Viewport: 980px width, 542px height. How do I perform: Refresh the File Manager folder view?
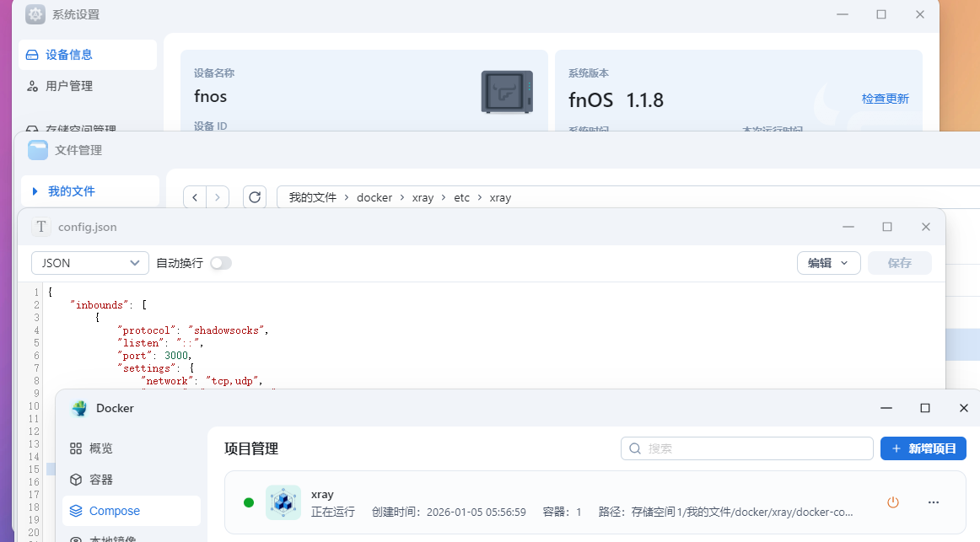(255, 197)
